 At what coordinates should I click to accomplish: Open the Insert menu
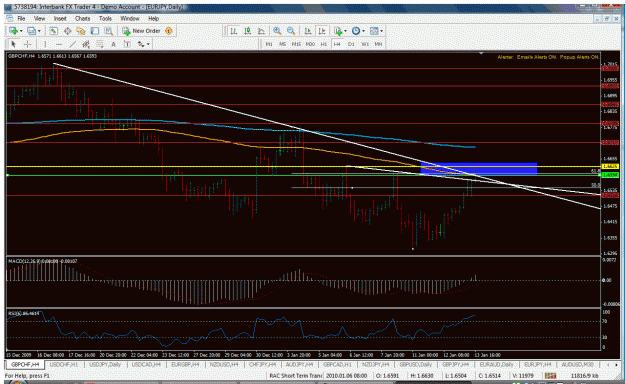tap(60, 19)
